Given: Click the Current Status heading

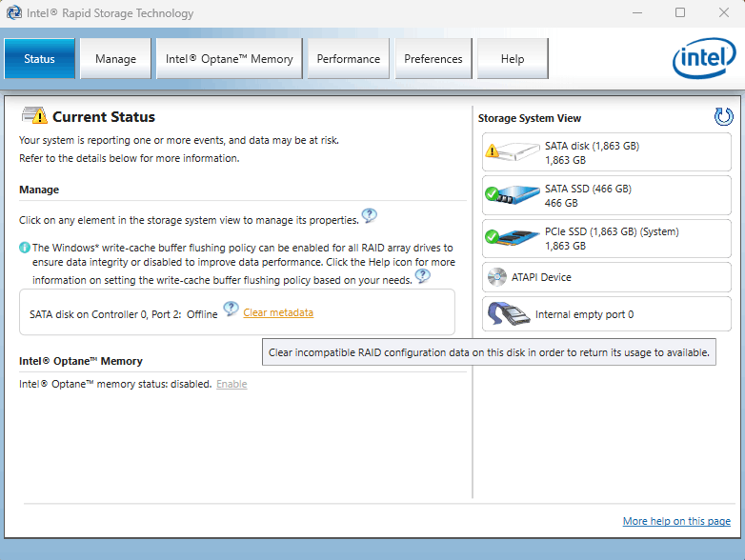Looking at the screenshot, I should [104, 117].
